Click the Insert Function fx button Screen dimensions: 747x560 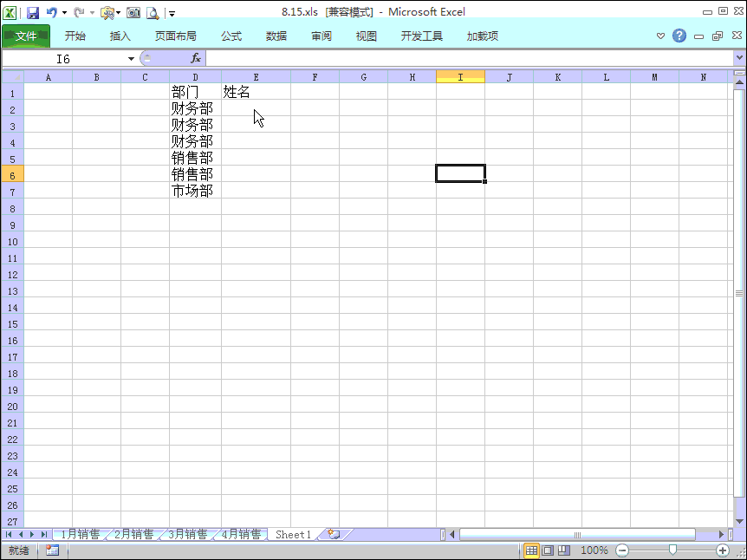coord(196,59)
